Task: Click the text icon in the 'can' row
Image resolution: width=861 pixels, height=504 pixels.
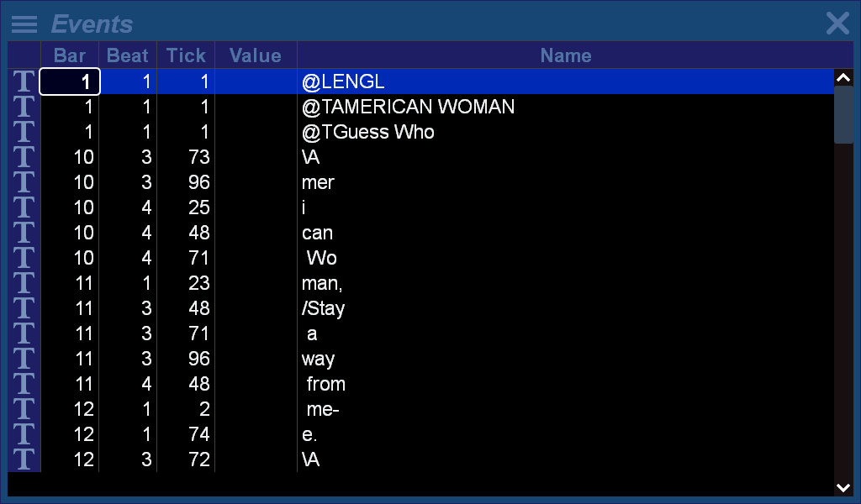Action: 24,233
